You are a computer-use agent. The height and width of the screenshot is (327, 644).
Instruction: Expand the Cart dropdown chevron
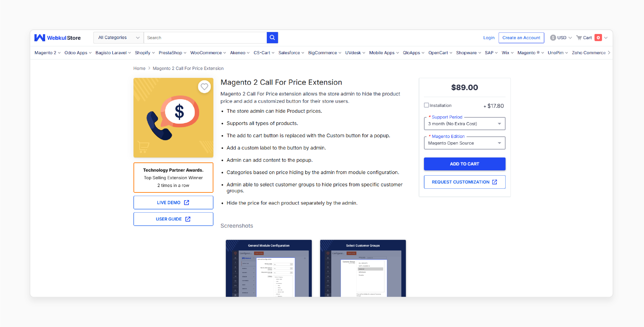606,38
